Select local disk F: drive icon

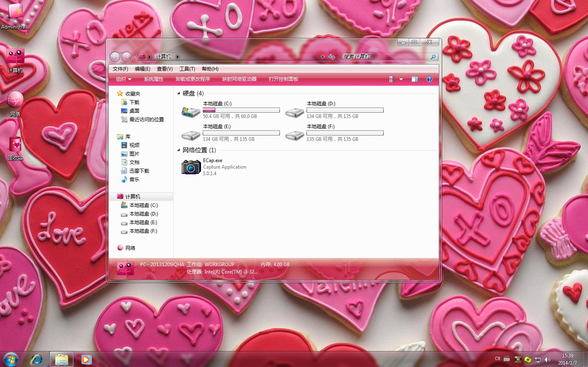[x=294, y=135]
